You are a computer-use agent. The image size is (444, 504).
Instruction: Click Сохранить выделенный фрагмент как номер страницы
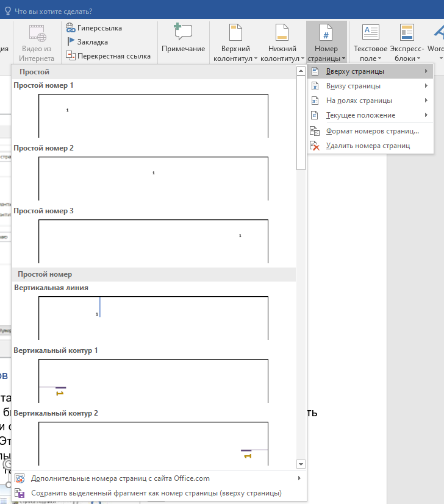tap(159, 493)
